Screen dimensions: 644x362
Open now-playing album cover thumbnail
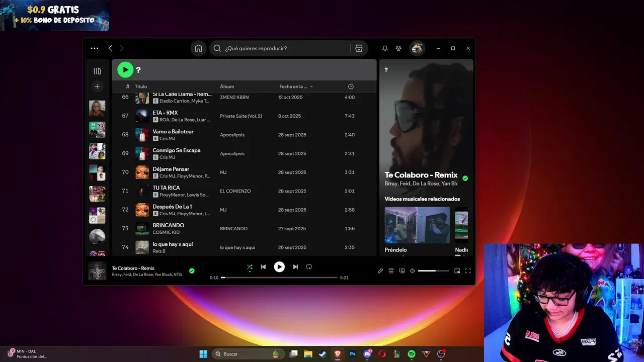[x=97, y=271]
